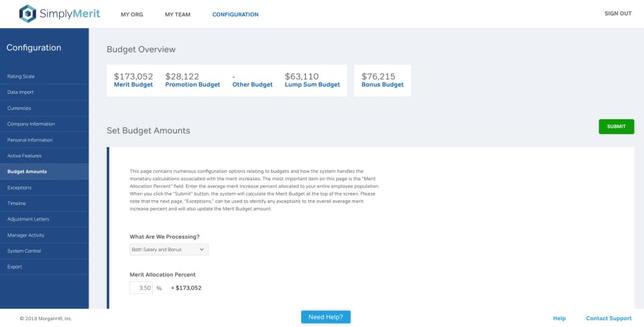Go to MY TEAM section

[x=177, y=14]
